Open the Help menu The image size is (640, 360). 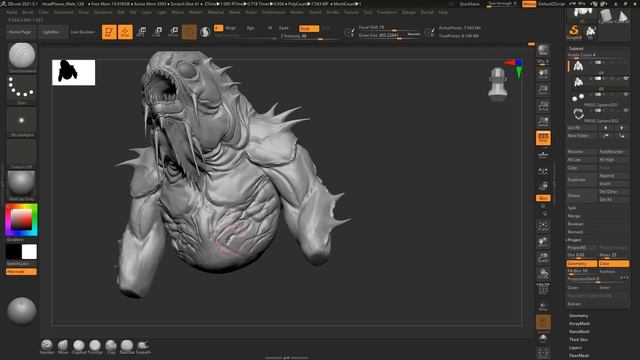(443, 12)
